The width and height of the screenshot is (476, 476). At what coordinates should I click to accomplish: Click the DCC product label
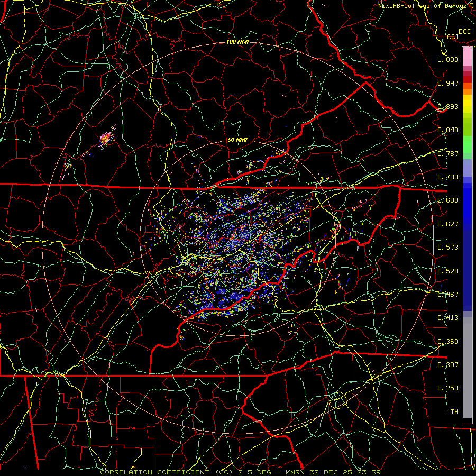click(x=464, y=32)
